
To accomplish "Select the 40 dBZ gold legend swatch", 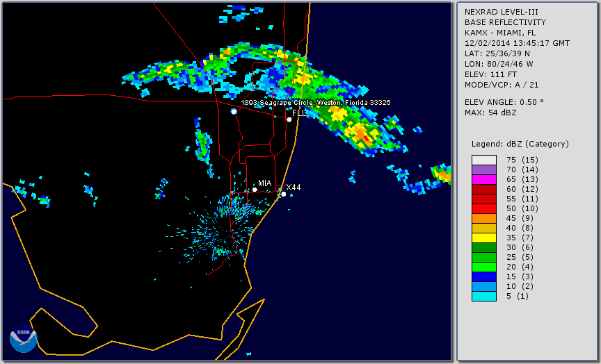I will 484,228.
